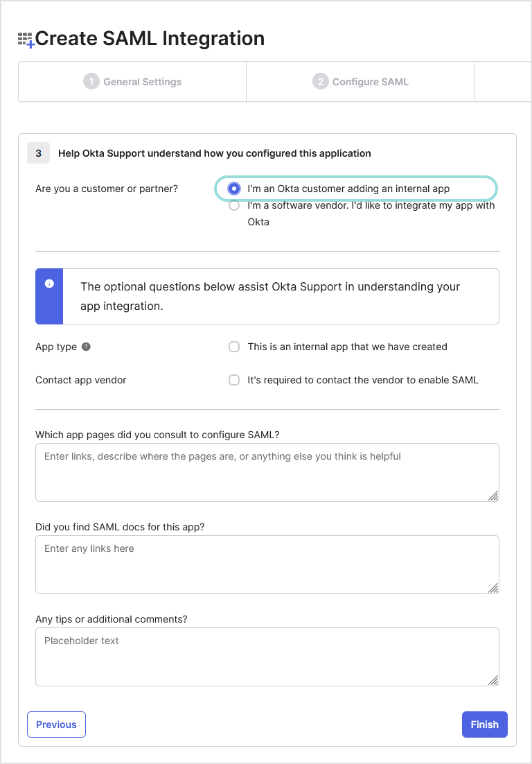Image resolution: width=532 pixels, height=764 pixels.
Task: Click the step 2 circle indicator
Action: point(320,81)
